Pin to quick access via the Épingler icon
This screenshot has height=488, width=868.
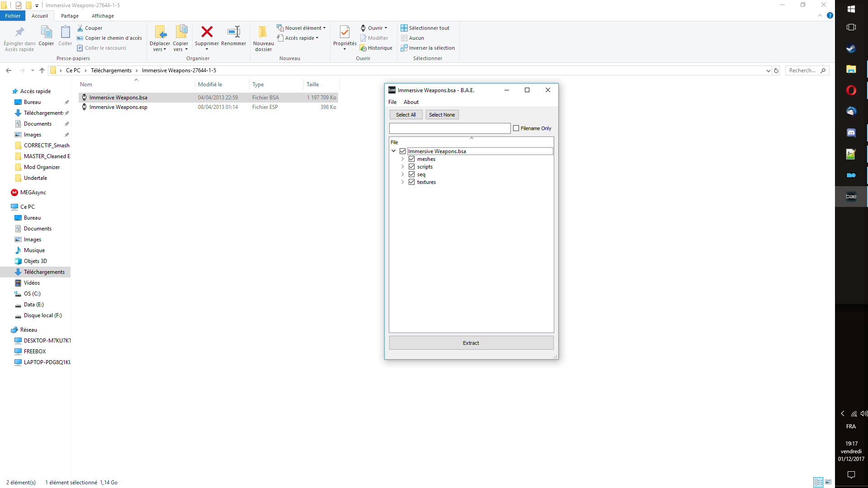pos(19,38)
